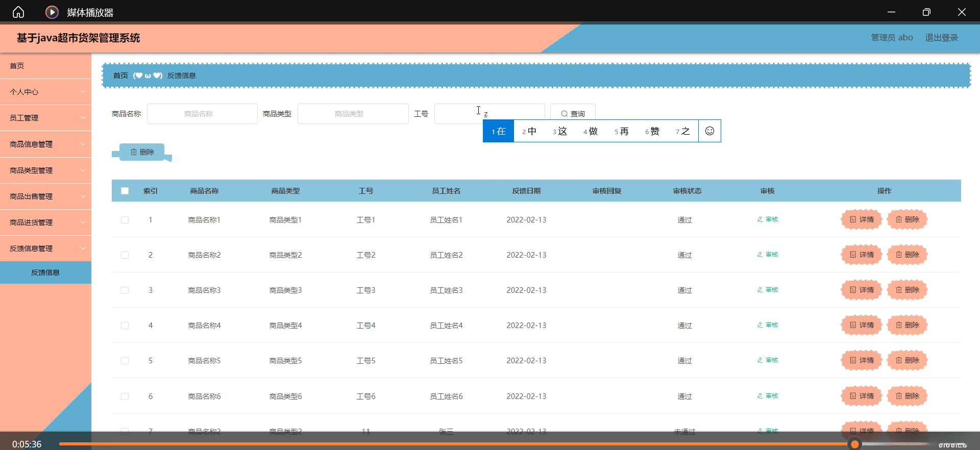980x450 pixels.
Task: Open 详情 details for 商品名称5 row
Action: pyautogui.click(x=862, y=360)
